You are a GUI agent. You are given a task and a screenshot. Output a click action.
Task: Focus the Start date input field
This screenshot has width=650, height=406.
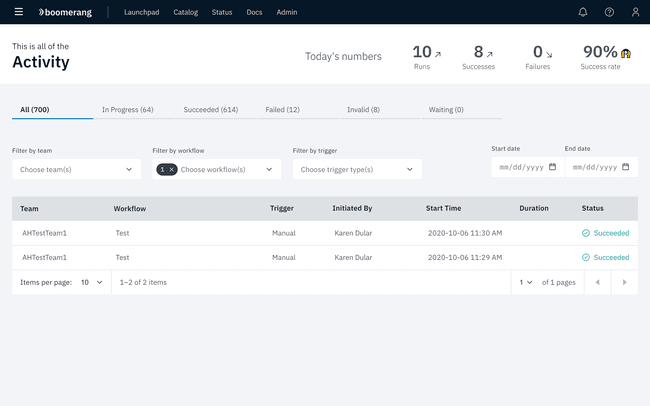pos(527,167)
